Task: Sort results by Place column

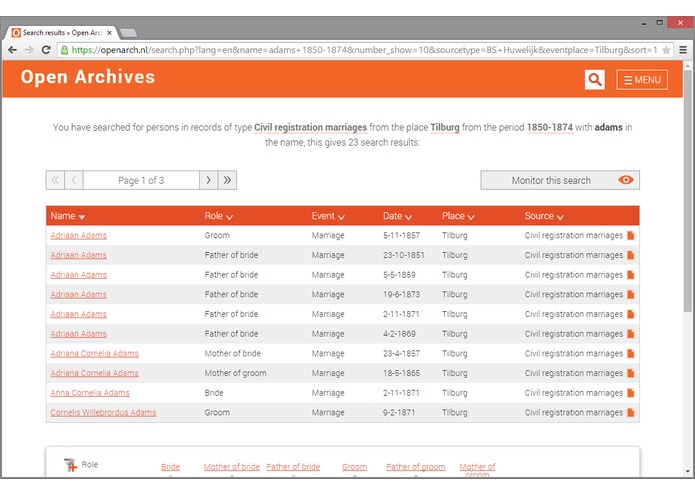Action: coord(458,216)
